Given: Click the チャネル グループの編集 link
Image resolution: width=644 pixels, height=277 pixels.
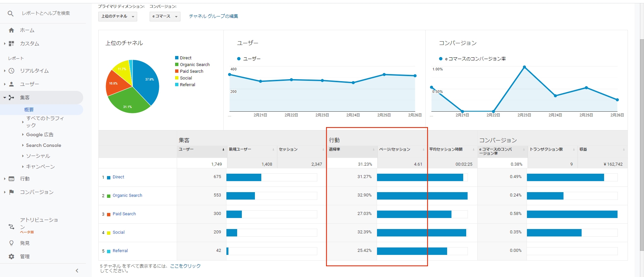Looking at the screenshot, I should point(213,16).
